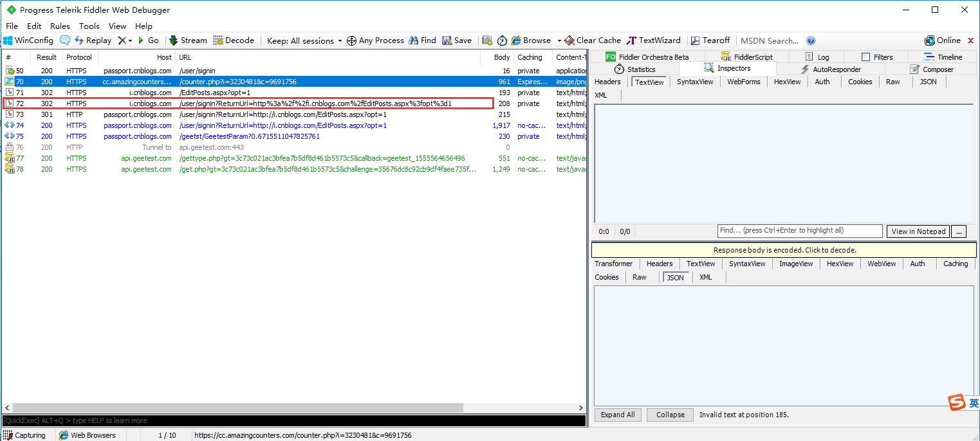Switch to FiddlerScript tab
This screenshot has width=980, height=441.
pyautogui.click(x=746, y=57)
